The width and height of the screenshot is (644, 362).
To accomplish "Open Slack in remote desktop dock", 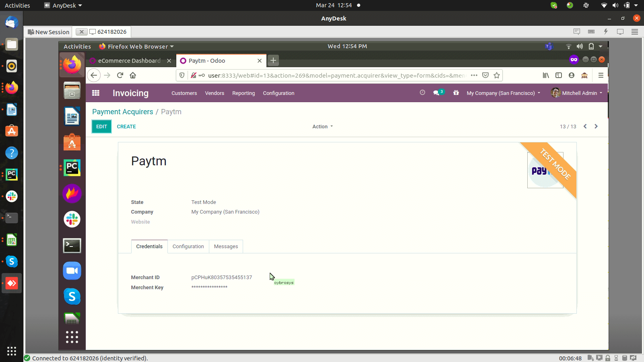I will coord(72,219).
